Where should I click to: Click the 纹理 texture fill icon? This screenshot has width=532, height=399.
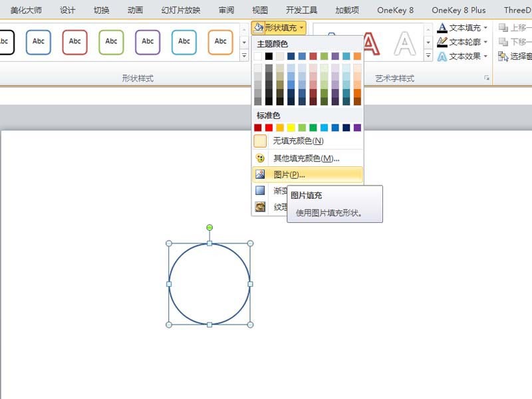pyautogui.click(x=260, y=207)
